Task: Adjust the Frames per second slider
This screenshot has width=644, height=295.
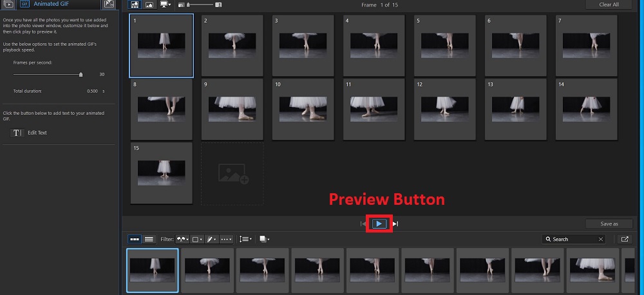Action: [x=48, y=74]
